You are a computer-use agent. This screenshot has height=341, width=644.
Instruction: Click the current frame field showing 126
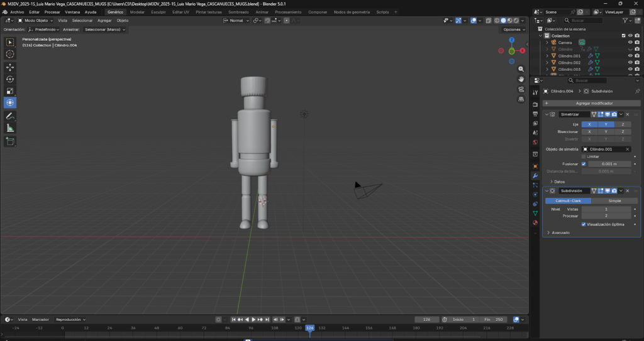426,320
